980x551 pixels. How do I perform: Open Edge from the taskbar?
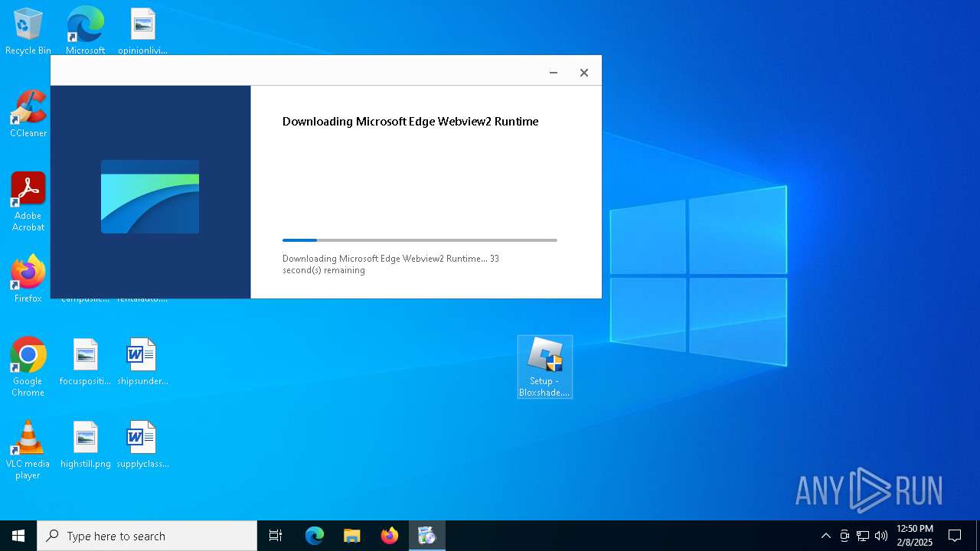[315, 536]
